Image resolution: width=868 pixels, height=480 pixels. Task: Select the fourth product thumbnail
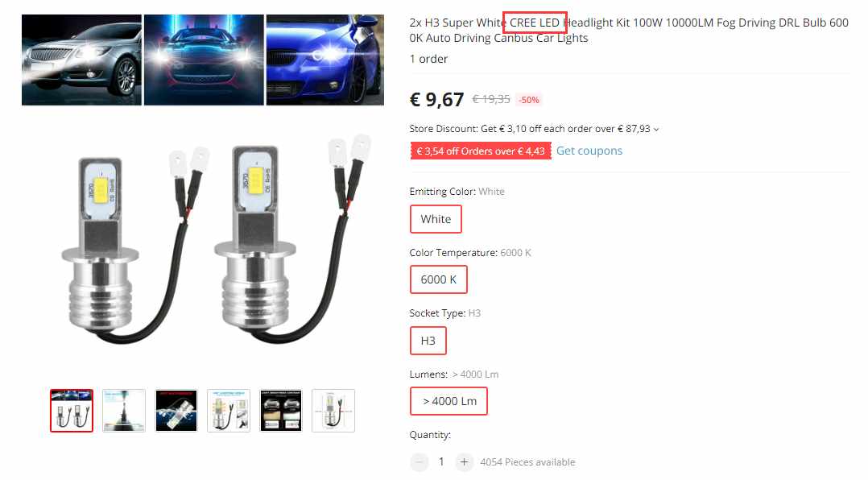[x=229, y=410]
